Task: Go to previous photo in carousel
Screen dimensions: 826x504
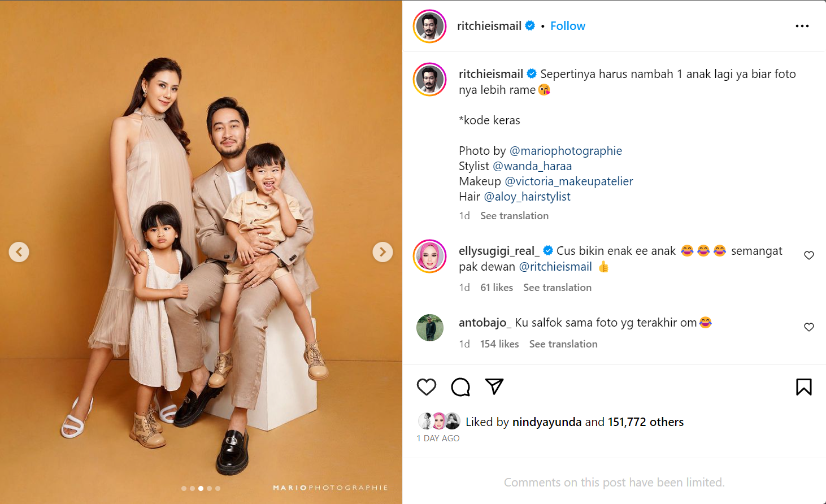Action: pos(19,252)
